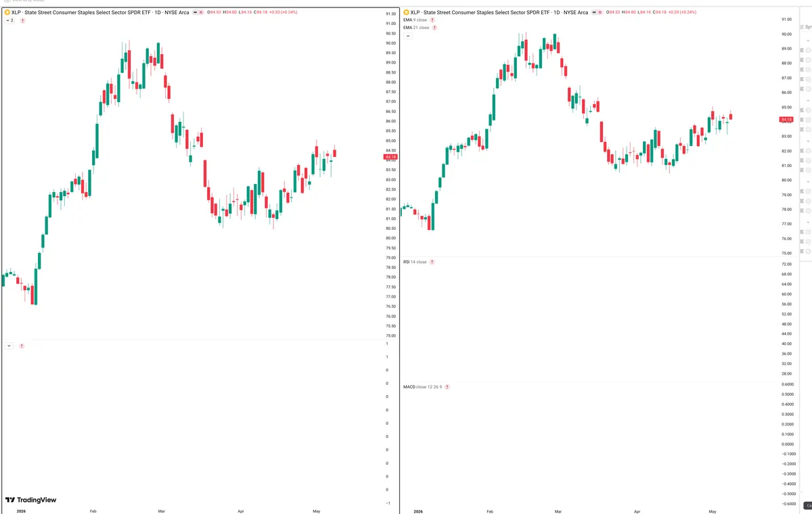The height and width of the screenshot is (514, 812).
Task: Click the left chart's XLP State Street symbol title
Action: point(100,12)
